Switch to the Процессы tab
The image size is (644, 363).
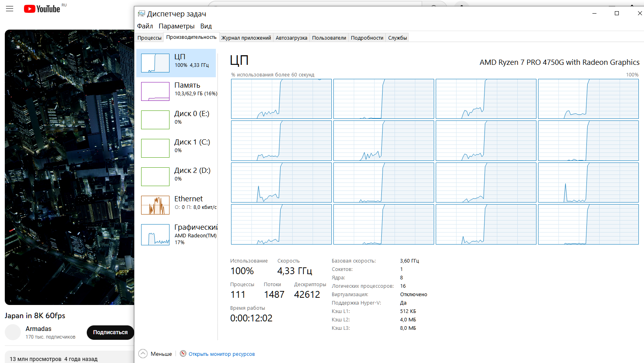150,38
